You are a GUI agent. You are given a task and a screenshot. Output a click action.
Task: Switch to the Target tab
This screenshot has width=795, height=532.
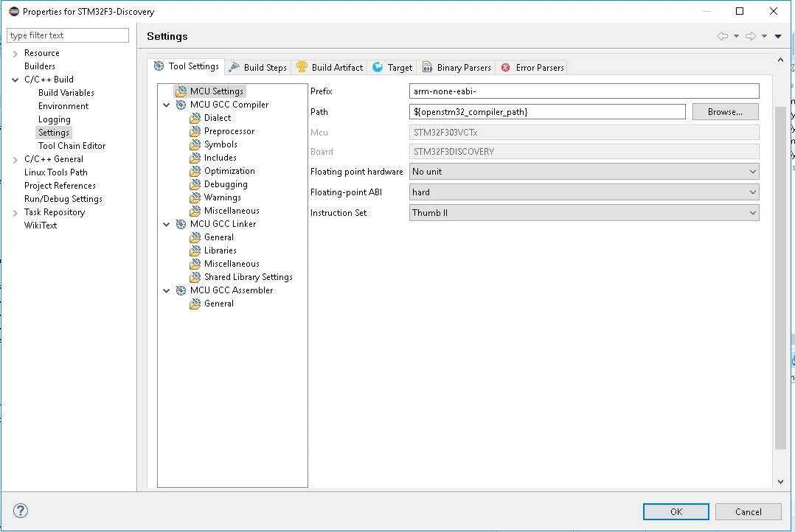[392, 67]
